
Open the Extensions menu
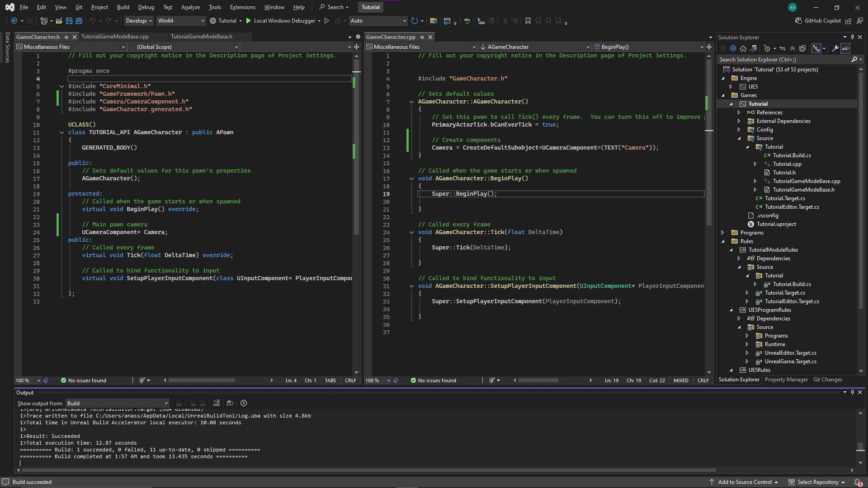point(242,7)
